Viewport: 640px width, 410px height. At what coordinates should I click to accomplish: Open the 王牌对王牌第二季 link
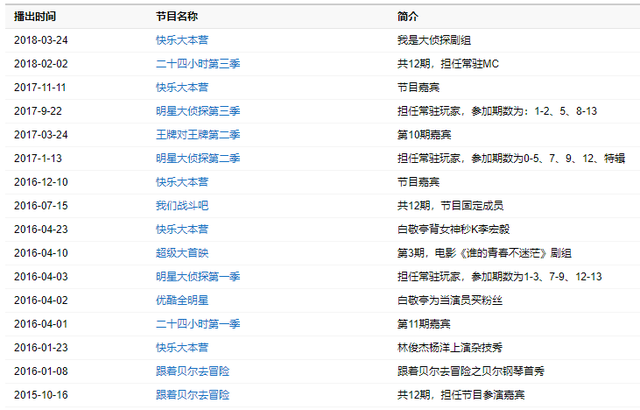[198, 135]
